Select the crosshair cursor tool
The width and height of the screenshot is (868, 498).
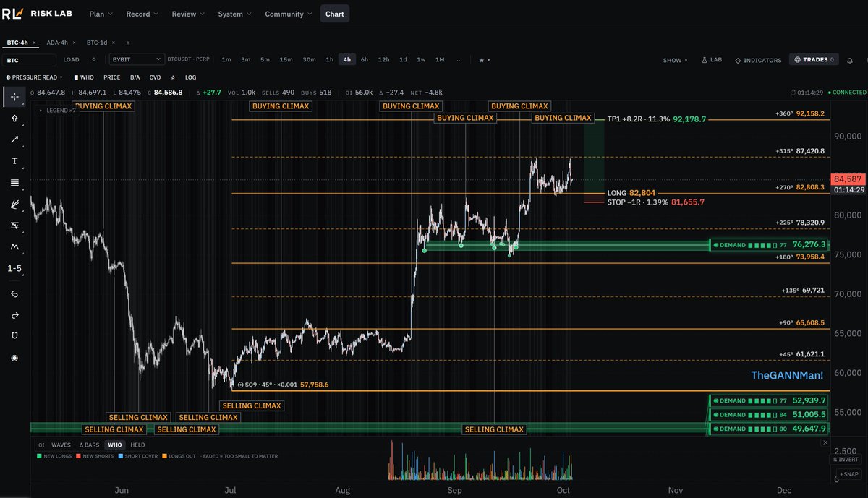[14, 96]
